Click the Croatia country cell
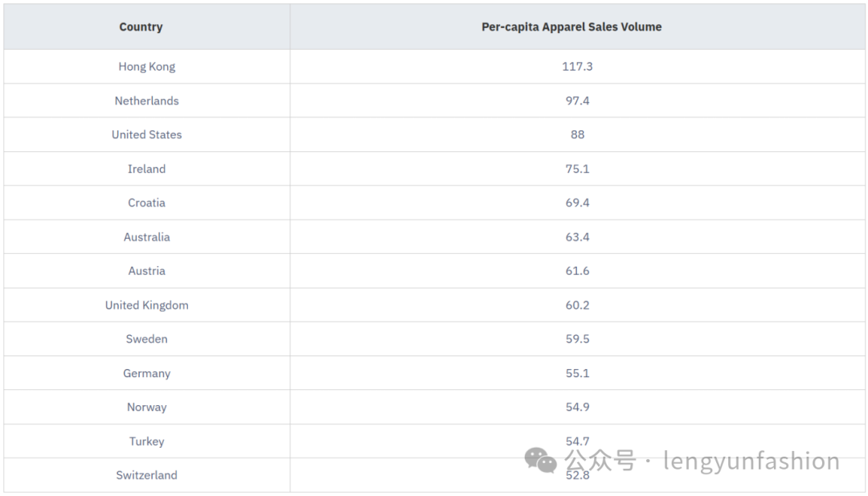 tap(147, 203)
